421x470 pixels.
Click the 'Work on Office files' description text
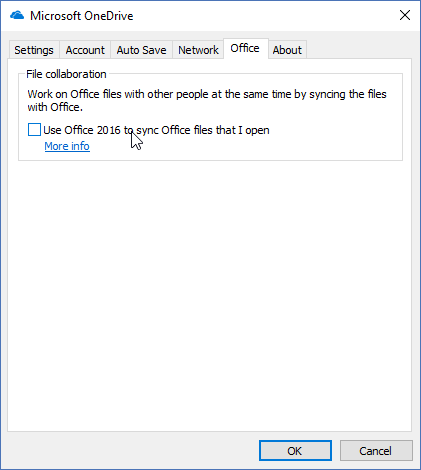(x=207, y=94)
